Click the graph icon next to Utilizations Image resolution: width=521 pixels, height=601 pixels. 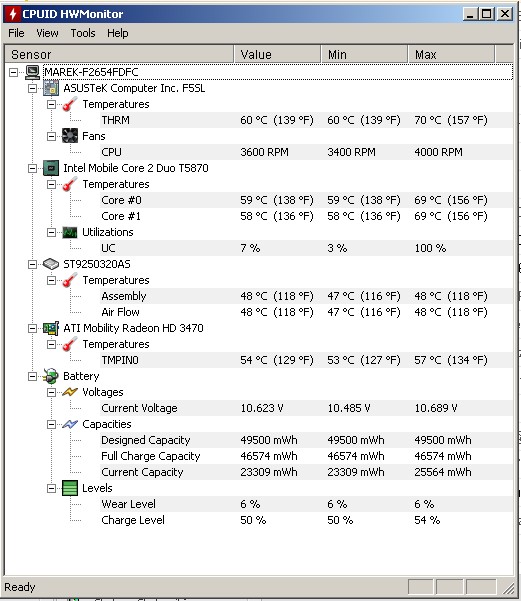tap(70, 232)
